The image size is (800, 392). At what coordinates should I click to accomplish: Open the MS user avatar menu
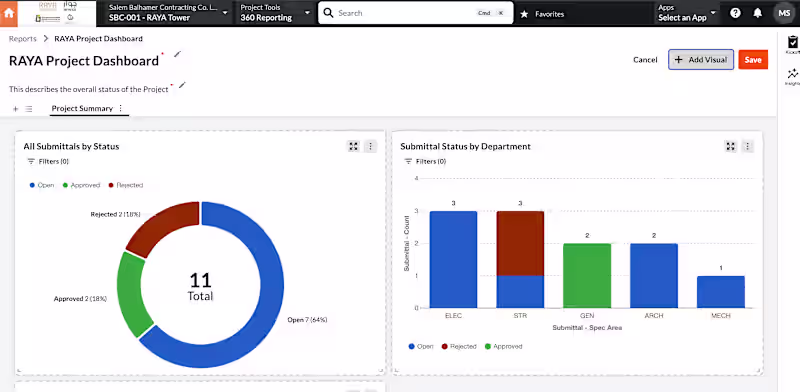784,13
